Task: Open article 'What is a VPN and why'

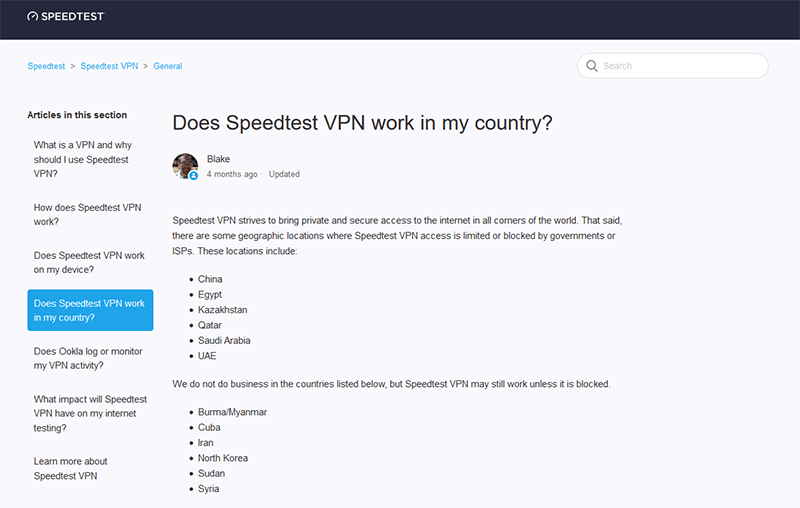Action: pyautogui.click(x=83, y=159)
